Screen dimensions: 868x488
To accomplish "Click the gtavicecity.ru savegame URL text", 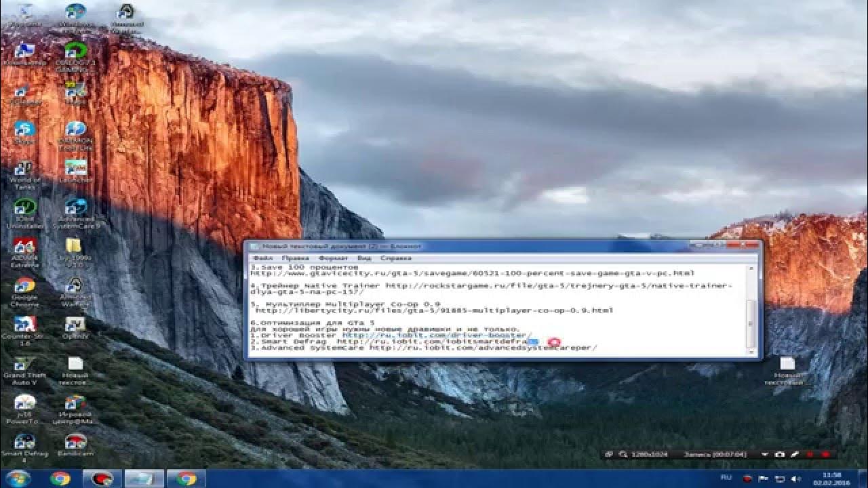I will 473,273.
